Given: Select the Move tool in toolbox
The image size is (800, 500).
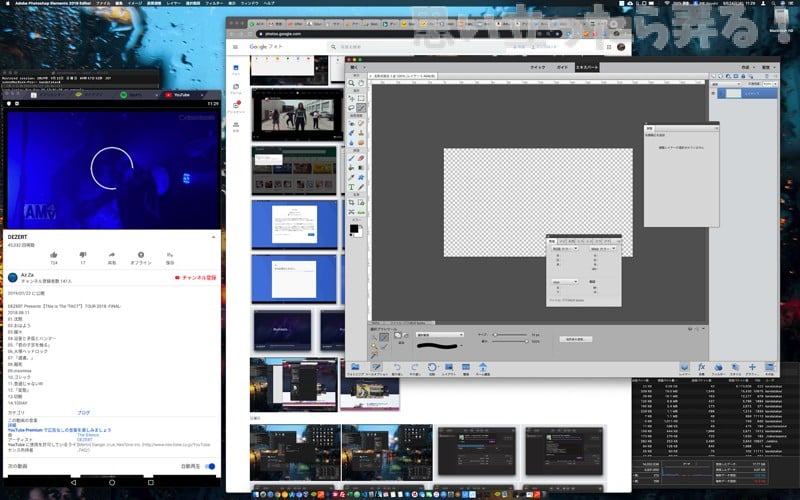Looking at the screenshot, I should (352, 98).
